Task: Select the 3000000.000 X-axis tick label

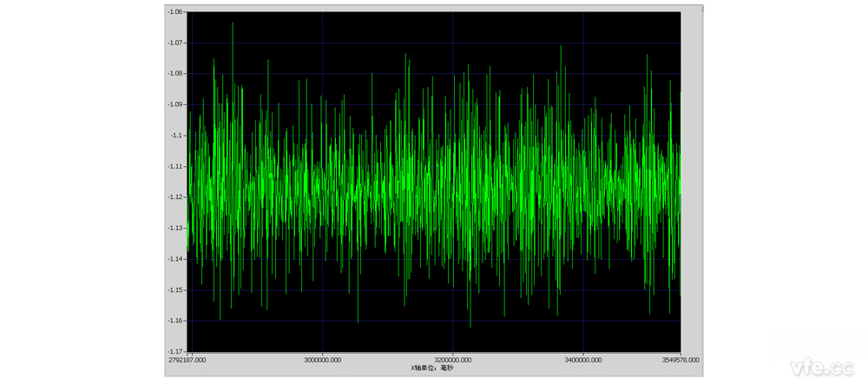Action: [322, 360]
